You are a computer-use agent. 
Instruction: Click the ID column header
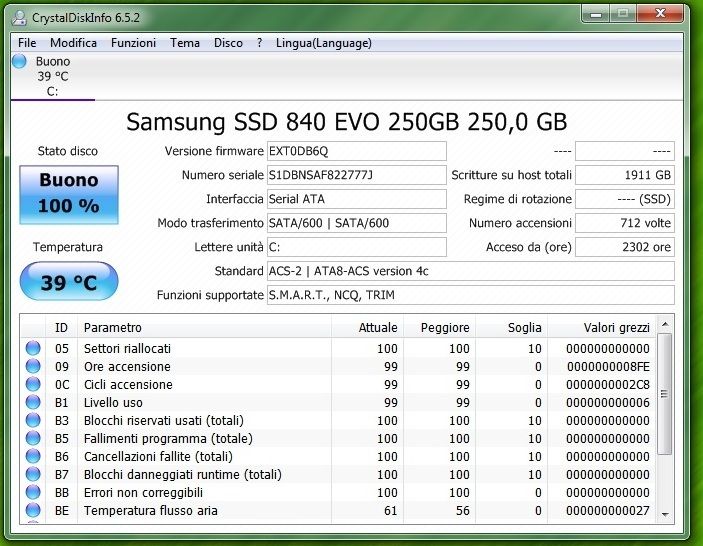[x=61, y=328]
